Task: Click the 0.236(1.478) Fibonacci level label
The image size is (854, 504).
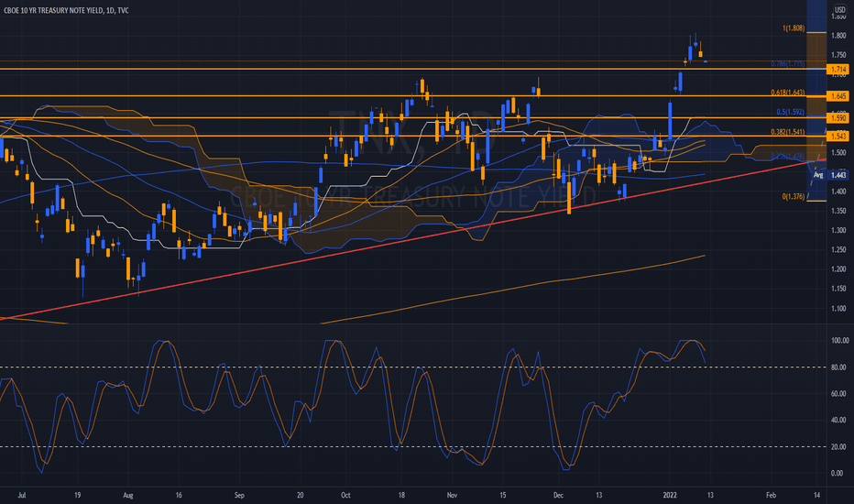Action: (787, 157)
